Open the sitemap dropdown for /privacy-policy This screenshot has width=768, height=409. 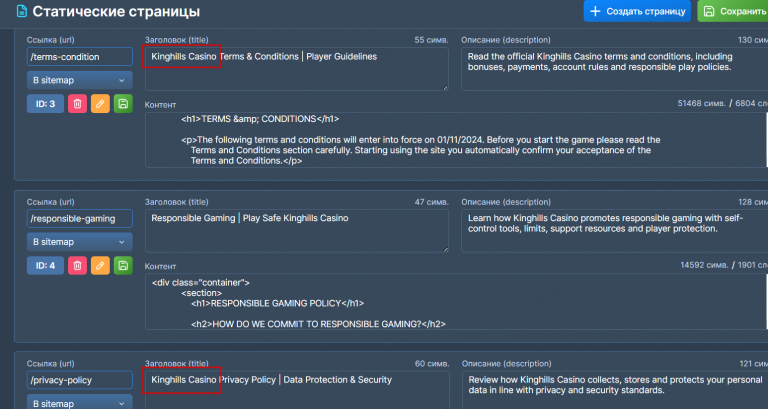pos(80,402)
